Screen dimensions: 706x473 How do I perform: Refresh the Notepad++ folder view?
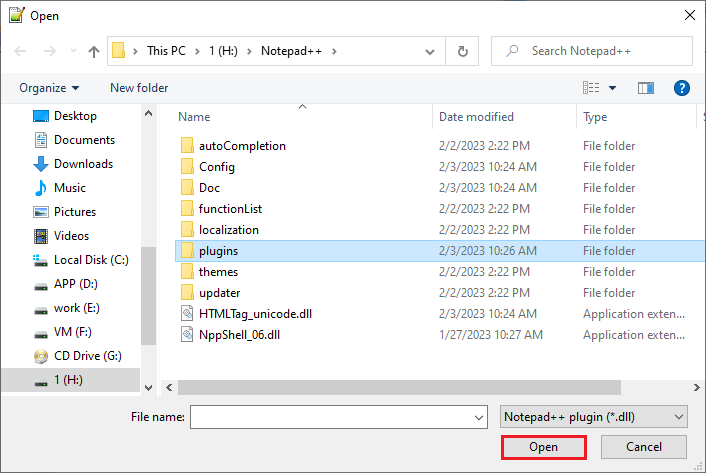click(x=462, y=51)
